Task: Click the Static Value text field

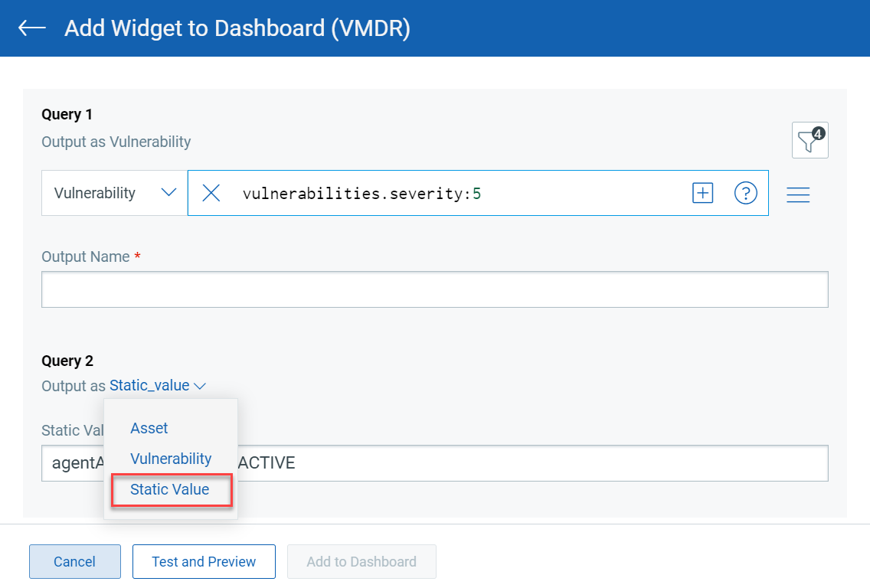Action: (x=435, y=463)
